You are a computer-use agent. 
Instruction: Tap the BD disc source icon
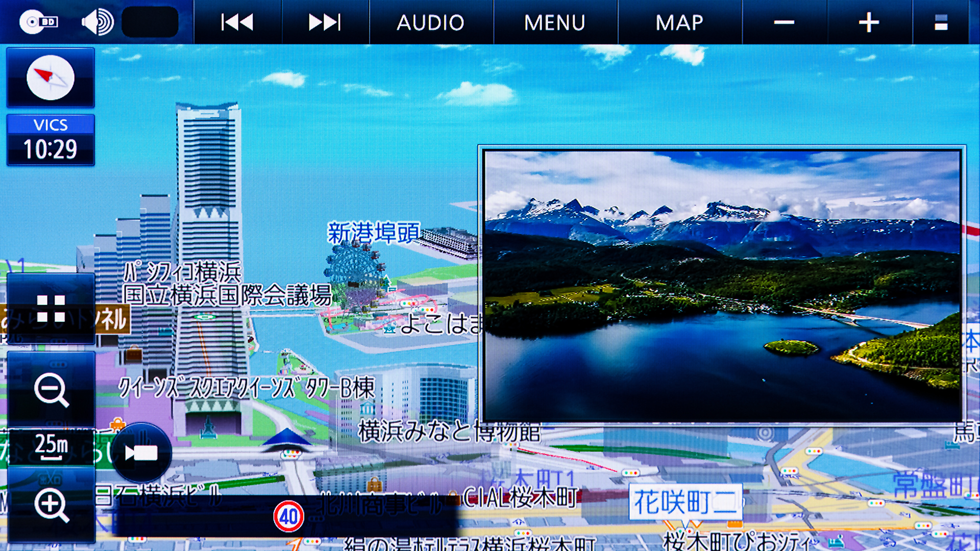(x=39, y=22)
